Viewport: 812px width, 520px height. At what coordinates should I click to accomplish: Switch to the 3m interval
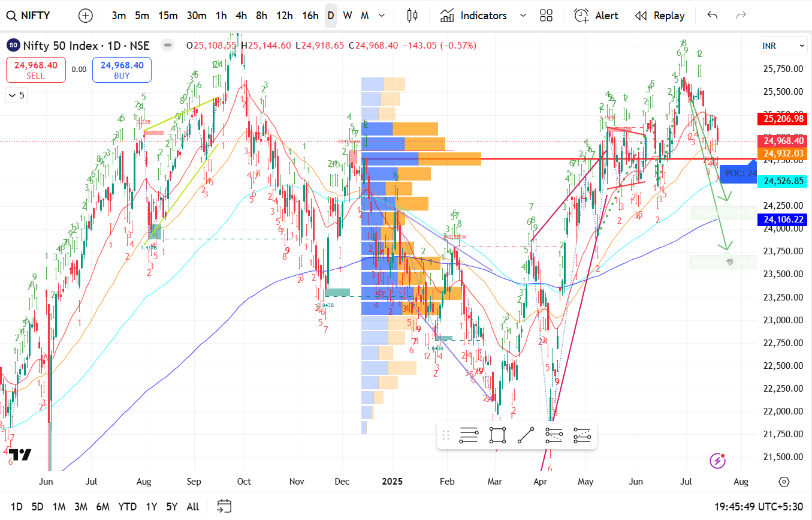pyautogui.click(x=119, y=16)
